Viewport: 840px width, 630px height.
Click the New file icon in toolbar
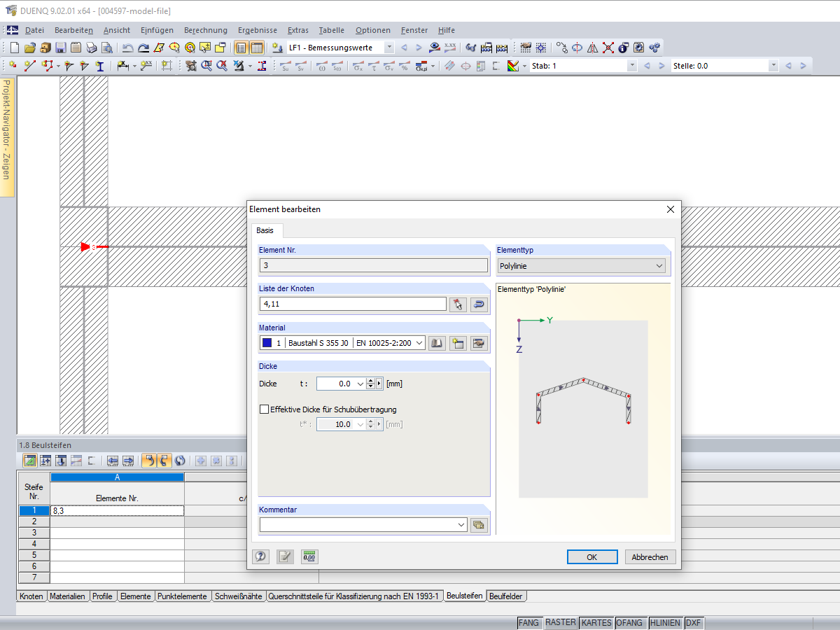coord(15,48)
